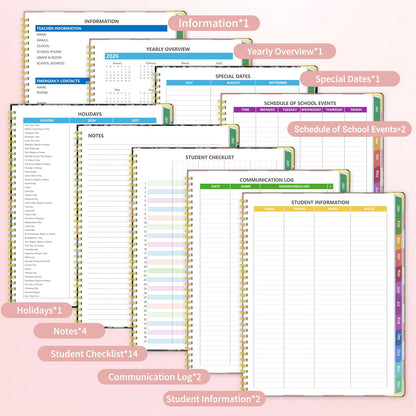416x416 pixels.
Task: Click the Jan tab on Communication Log page
Action: [343, 183]
